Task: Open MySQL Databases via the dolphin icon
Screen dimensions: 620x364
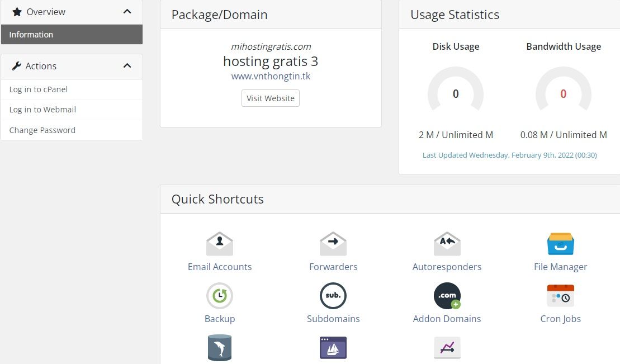Action: [x=220, y=347]
